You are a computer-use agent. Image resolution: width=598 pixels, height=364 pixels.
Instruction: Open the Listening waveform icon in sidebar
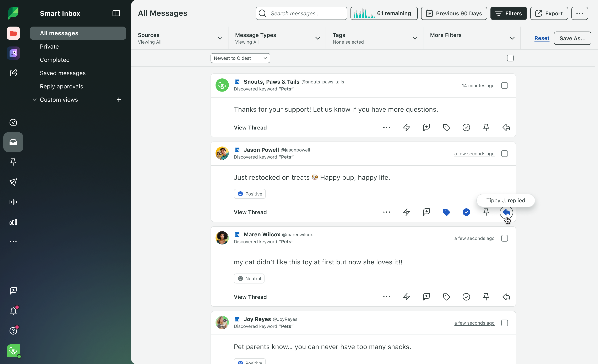13,202
